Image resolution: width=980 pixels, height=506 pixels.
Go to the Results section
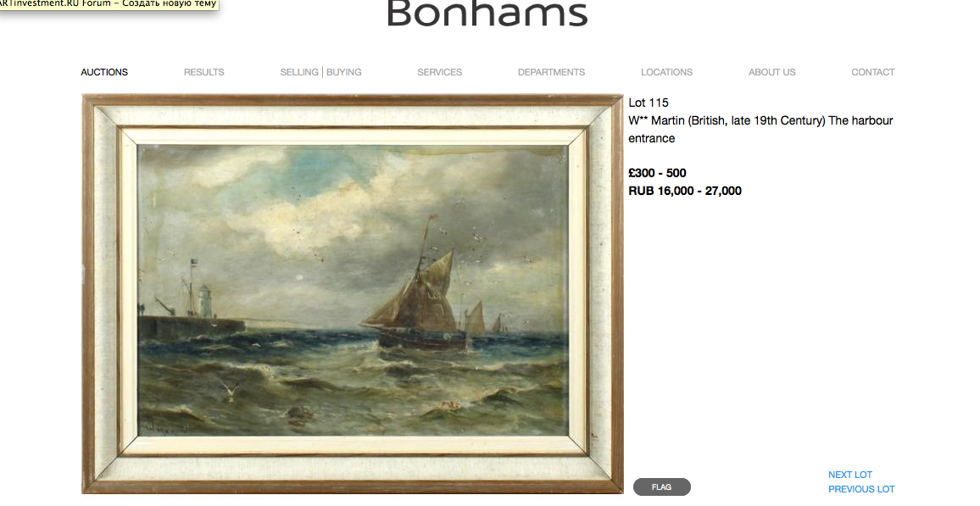(x=204, y=72)
